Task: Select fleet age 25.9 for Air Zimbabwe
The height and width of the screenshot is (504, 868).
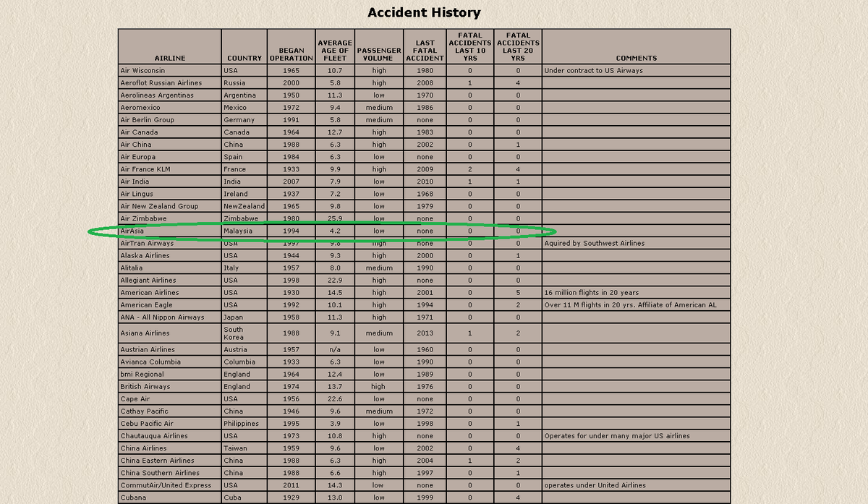Action: (335, 218)
